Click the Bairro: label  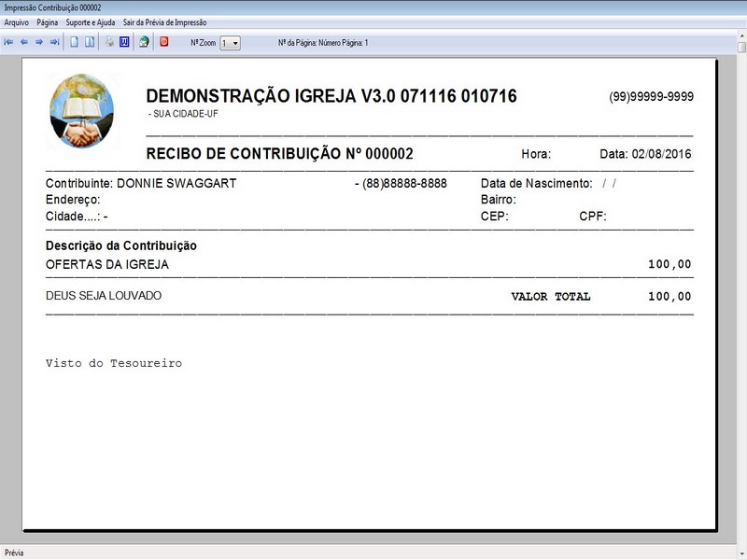[499, 200]
